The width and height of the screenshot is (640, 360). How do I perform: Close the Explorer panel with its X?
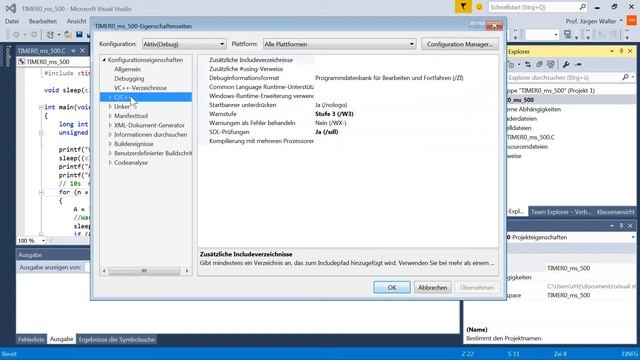pyautogui.click(x=630, y=51)
